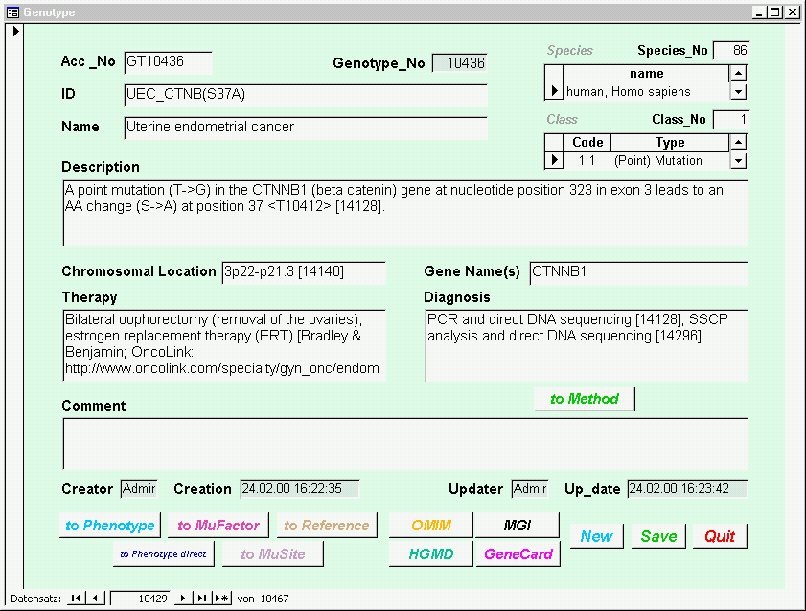
Task: Click the HGMD button
Action: coord(431,554)
